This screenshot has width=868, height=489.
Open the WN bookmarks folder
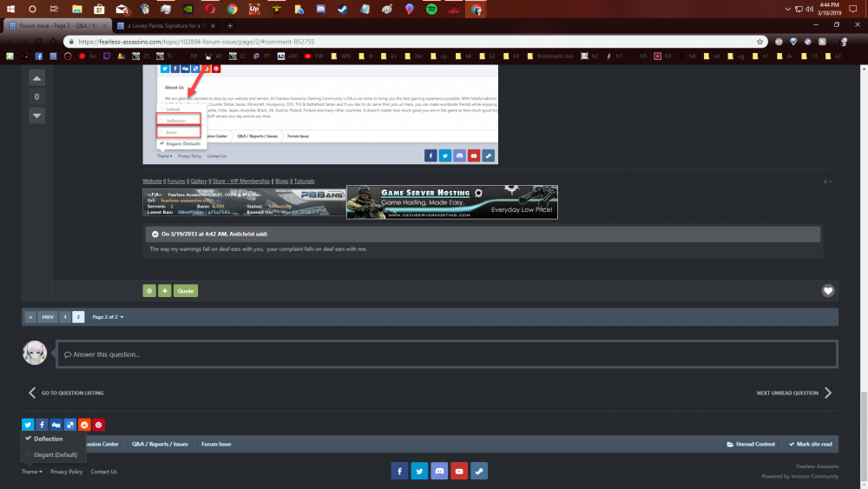coord(340,56)
